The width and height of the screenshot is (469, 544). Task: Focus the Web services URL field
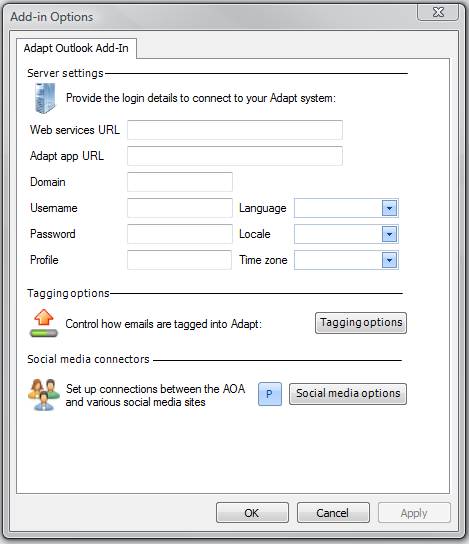click(235, 130)
